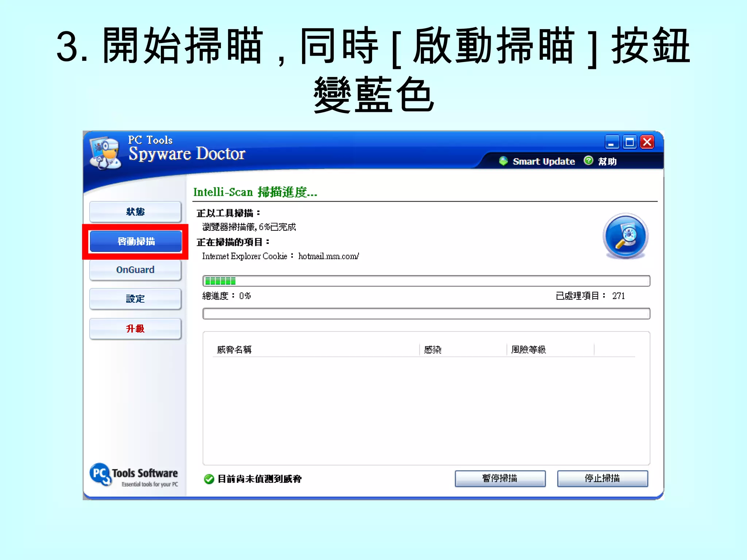This screenshot has height=560, width=747.
Task: Minimize the Spyware Doctor window
Action: (612, 142)
